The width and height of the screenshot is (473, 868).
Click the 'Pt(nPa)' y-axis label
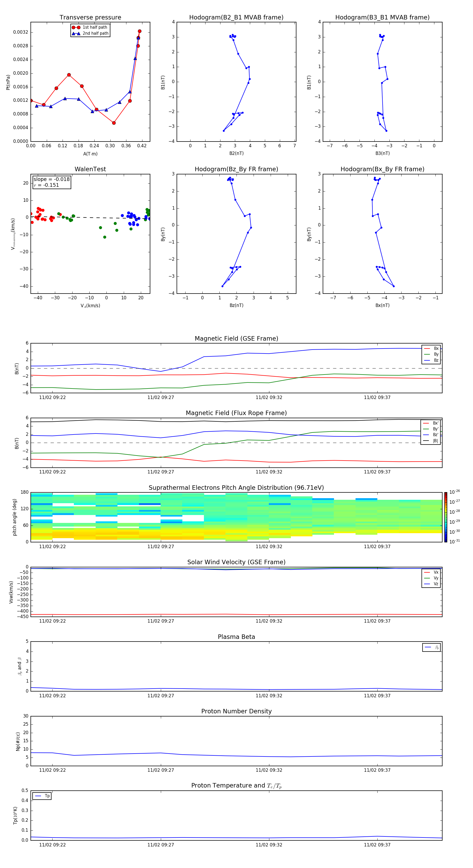click(x=8, y=82)
